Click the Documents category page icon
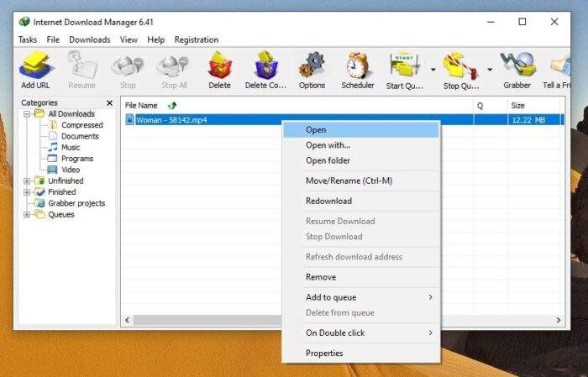 (53, 136)
